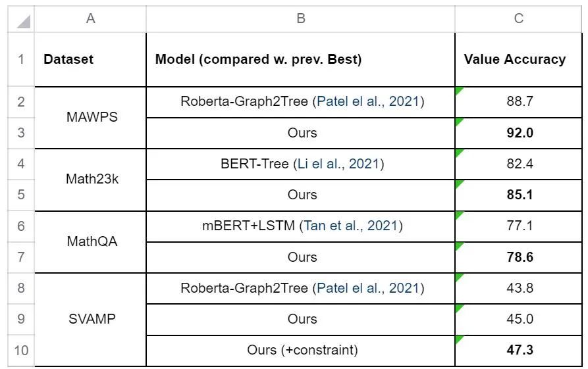
Task: Click the Dataset header cell
Action: click(90, 59)
